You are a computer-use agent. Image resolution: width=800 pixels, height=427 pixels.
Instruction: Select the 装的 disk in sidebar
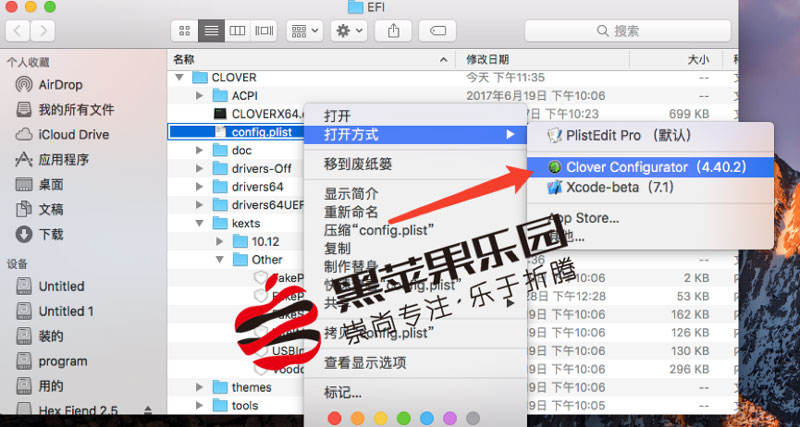click(39, 336)
